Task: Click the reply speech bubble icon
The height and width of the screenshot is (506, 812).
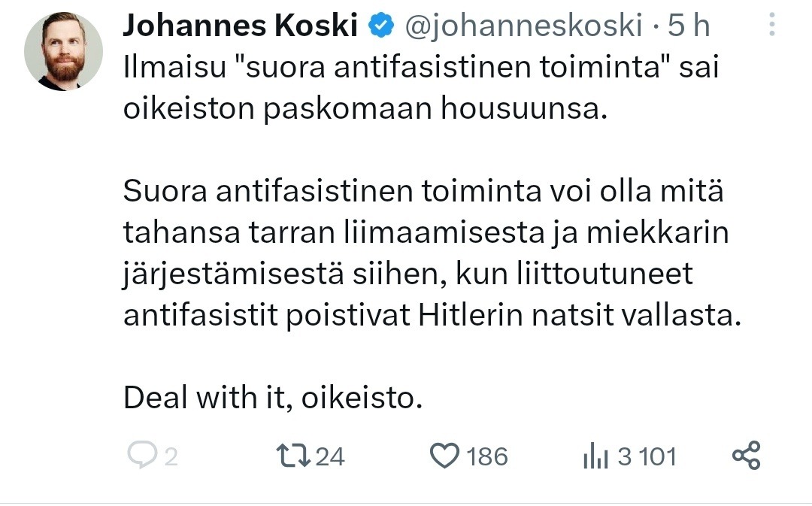Action: tap(141, 456)
